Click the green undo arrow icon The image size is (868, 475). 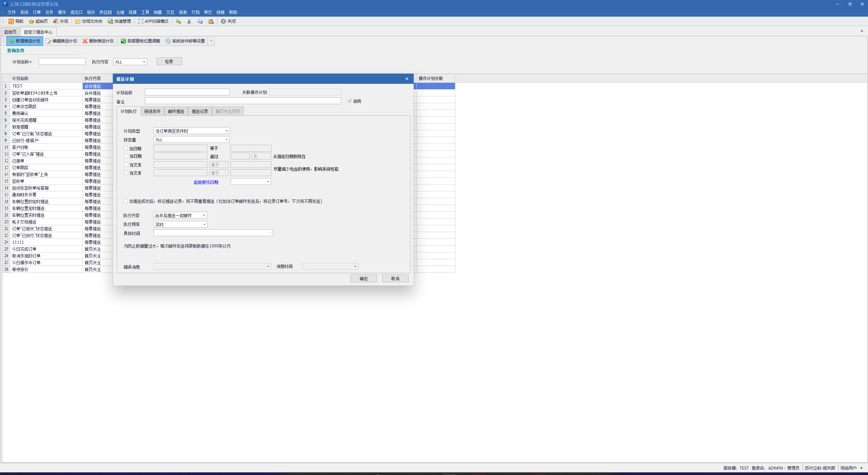tap(178, 21)
